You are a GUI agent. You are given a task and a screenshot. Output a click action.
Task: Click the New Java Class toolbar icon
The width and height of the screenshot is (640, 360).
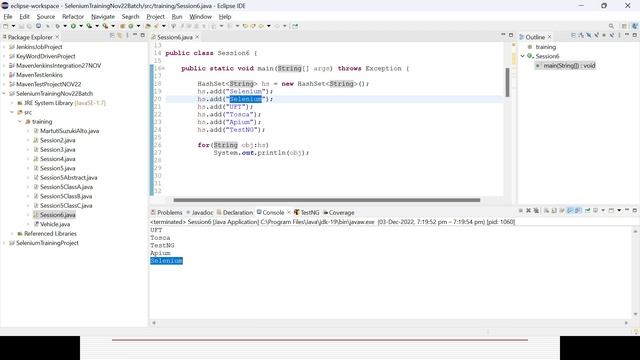131,26
